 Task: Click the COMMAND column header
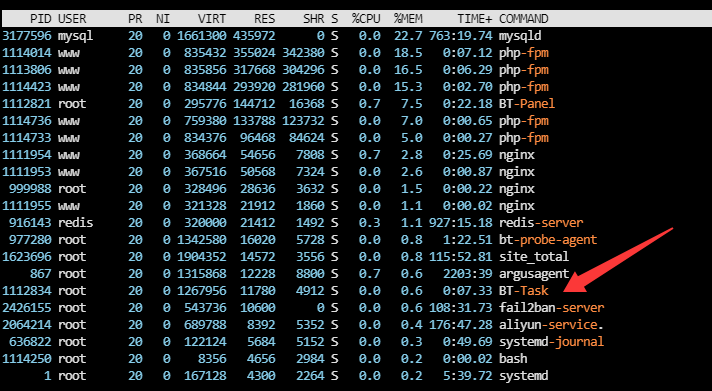tap(524, 19)
